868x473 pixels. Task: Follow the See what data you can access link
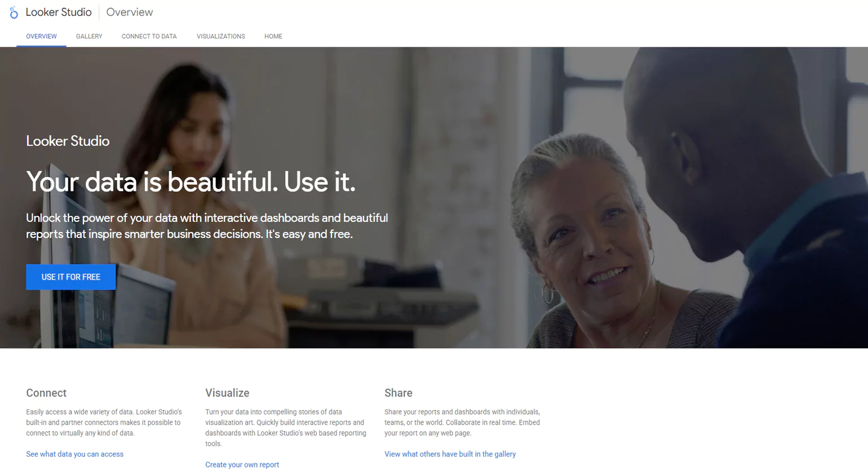[74, 454]
